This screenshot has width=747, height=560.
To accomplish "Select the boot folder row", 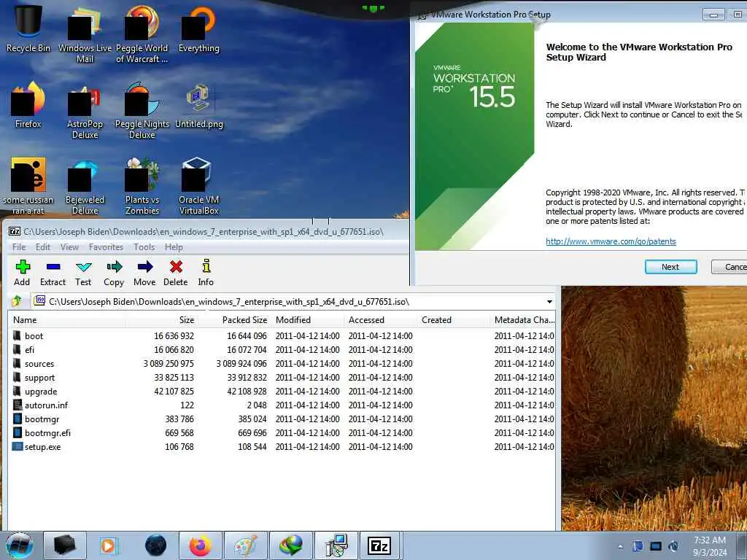I will tap(282, 335).
